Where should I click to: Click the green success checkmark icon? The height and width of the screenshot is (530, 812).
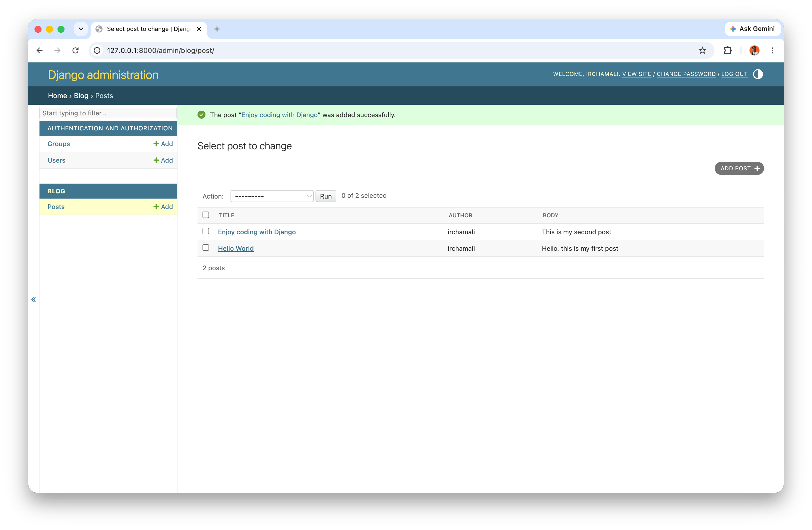(201, 115)
